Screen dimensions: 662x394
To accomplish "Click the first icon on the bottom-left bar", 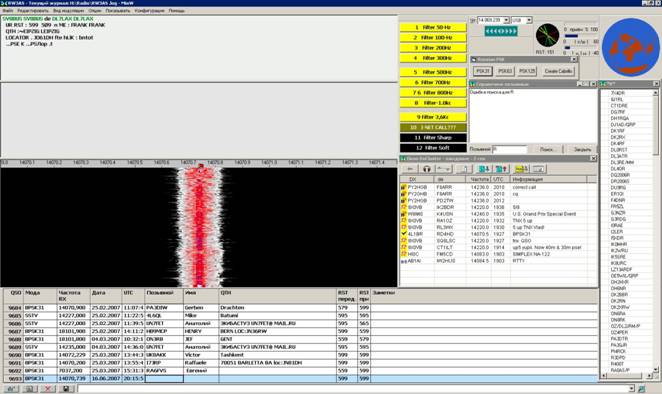I will [11, 389].
